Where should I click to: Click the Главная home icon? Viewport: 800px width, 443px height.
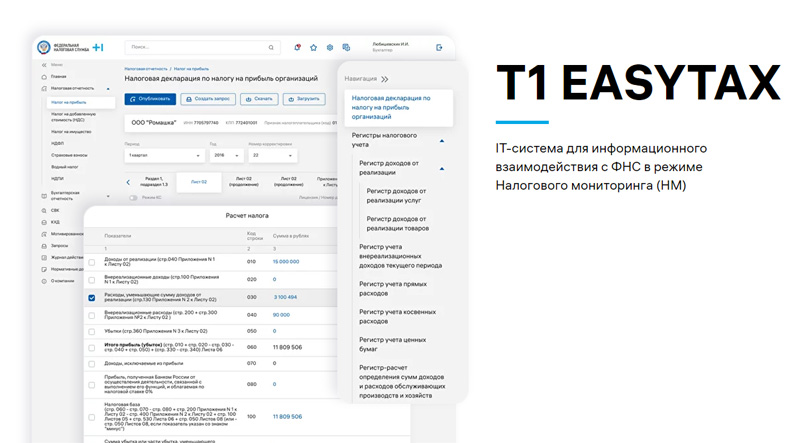(x=44, y=77)
